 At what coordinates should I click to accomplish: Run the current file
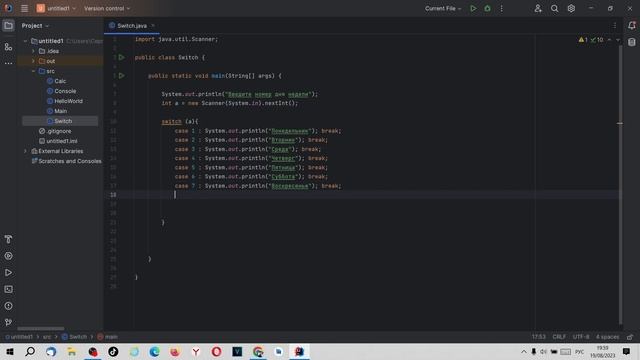pyautogui.click(x=473, y=8)
